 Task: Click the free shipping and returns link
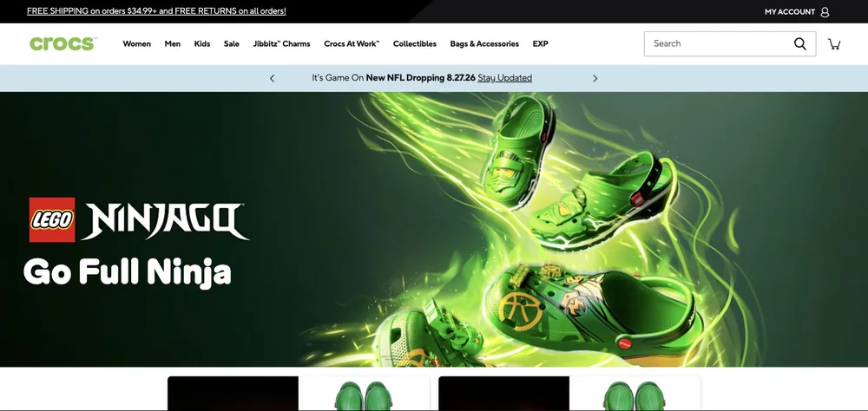(x=156, y=11)
